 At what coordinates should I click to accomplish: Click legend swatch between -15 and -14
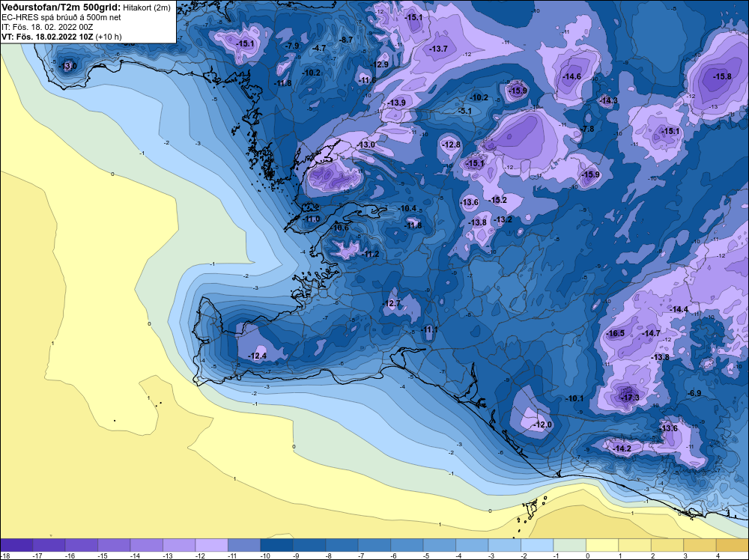click(x=114, y=545)
